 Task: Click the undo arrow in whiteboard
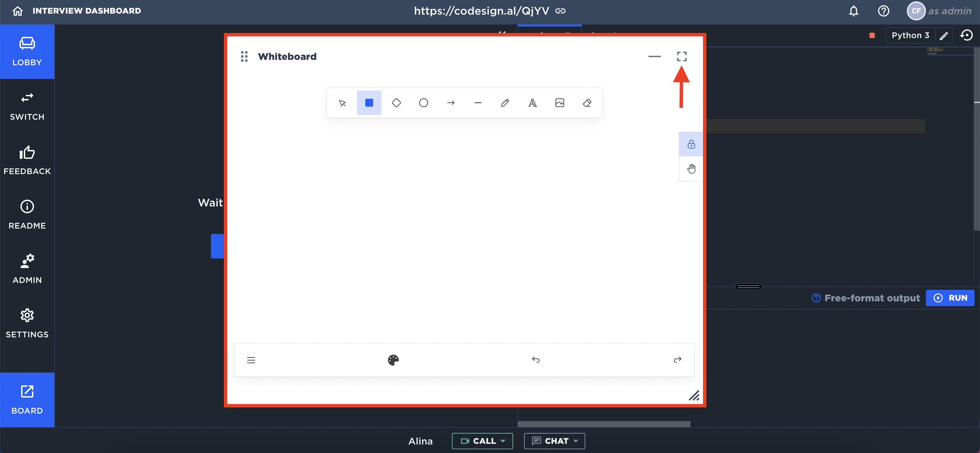(535, 360)
